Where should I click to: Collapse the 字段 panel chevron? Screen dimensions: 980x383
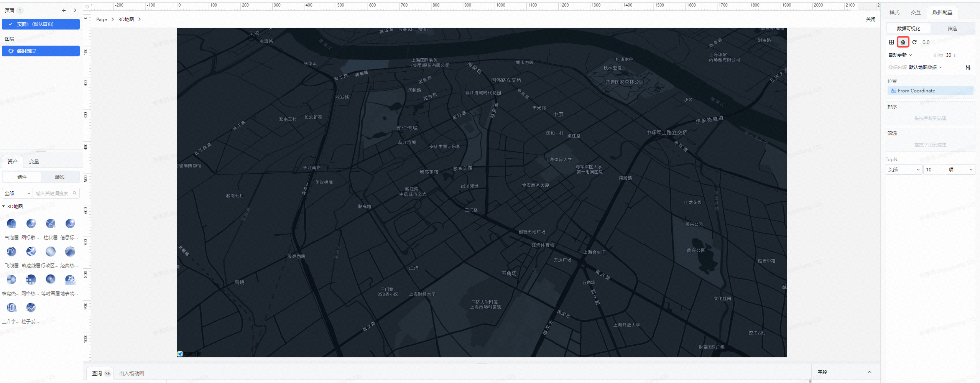(870, 372)
